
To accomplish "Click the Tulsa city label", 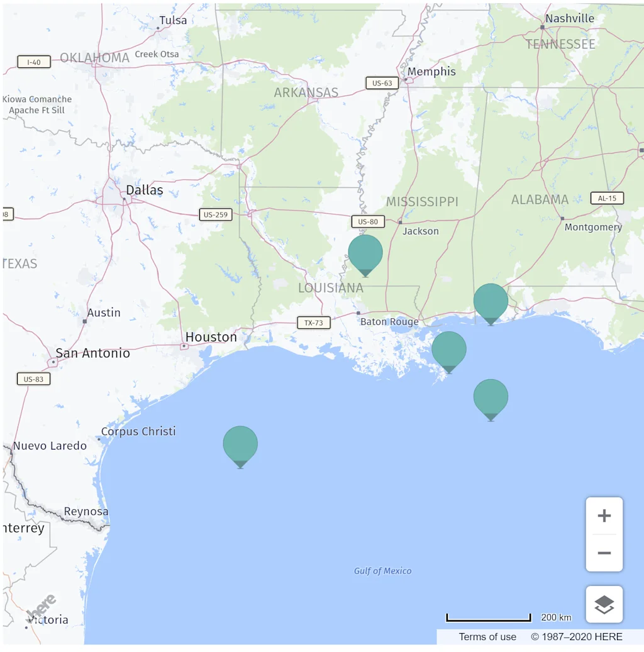I will (173, 20).
